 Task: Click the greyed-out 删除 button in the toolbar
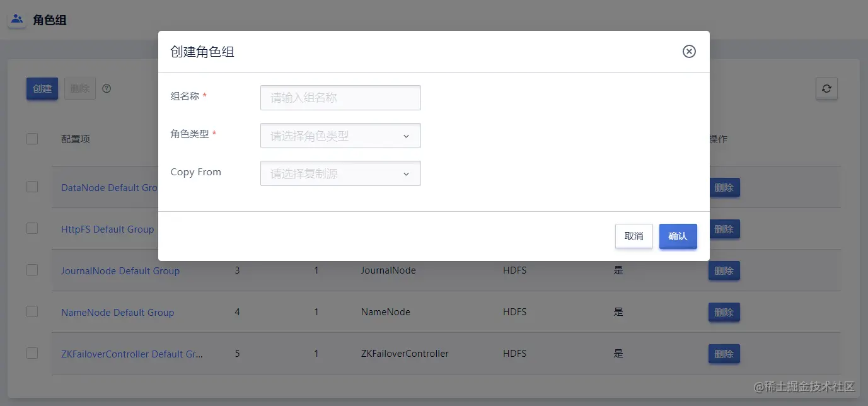pos(80,89)
